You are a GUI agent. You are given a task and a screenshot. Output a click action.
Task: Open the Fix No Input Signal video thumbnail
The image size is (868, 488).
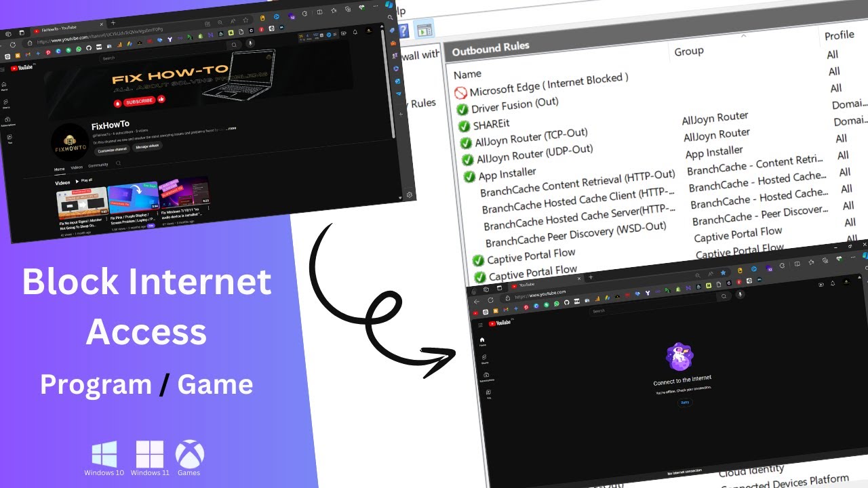point(82,202)
